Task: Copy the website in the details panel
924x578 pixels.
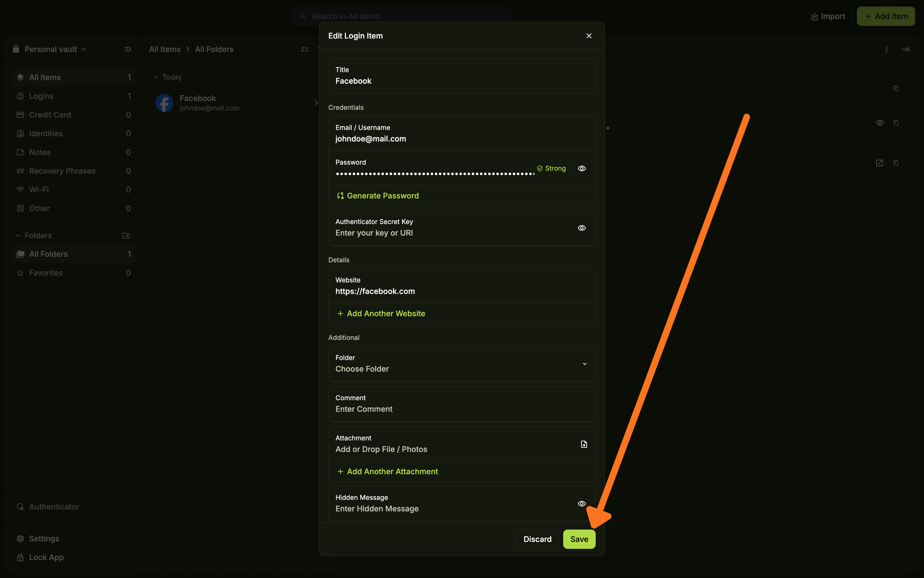Action: pos(896,163)
